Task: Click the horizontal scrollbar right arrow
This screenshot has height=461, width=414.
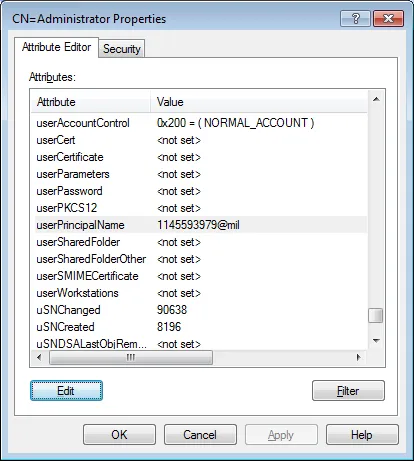Action: coord(359,358)
